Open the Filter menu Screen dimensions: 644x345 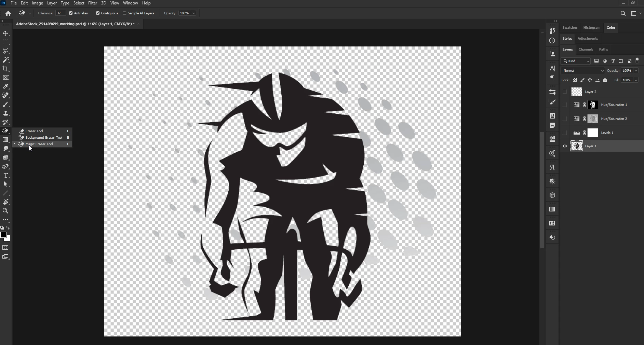point(93,3)
